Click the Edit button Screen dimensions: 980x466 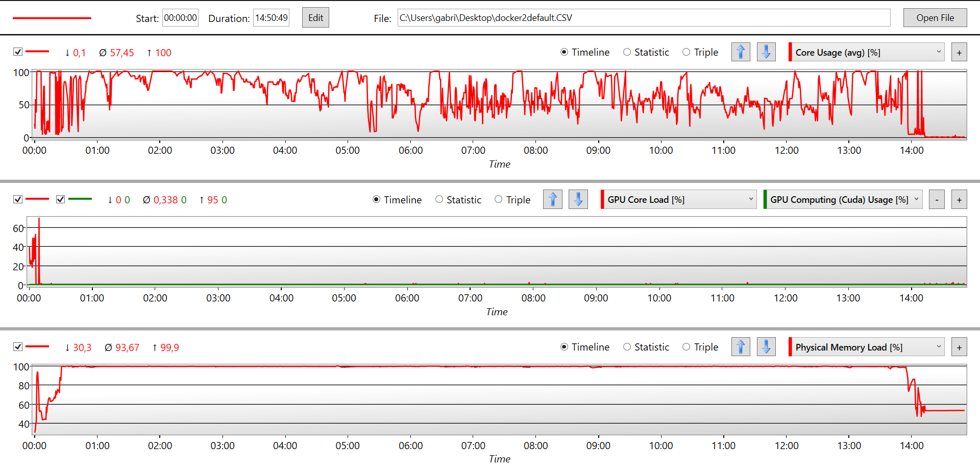pyautogui.click(x=315, y=18)
